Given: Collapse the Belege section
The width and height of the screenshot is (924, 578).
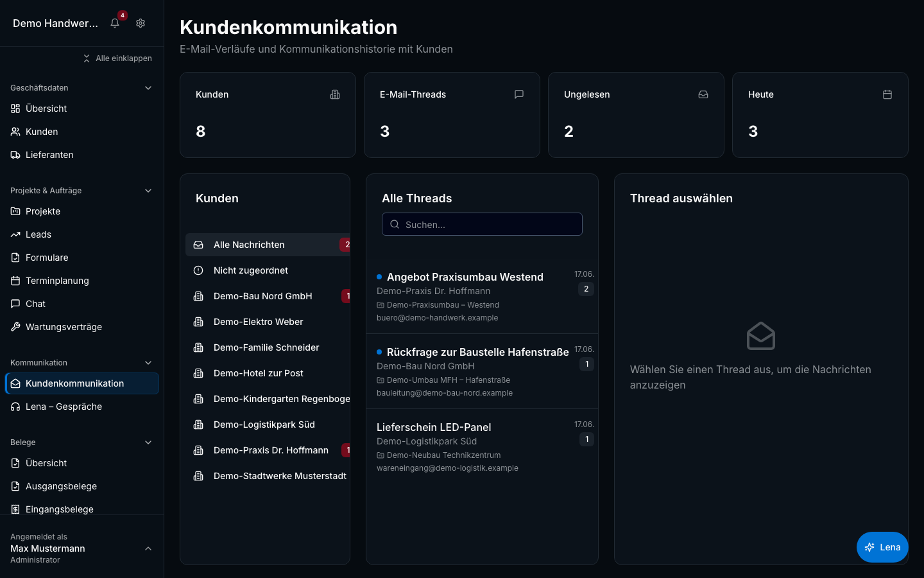Looking at the screenshot, I should [148, 442].
